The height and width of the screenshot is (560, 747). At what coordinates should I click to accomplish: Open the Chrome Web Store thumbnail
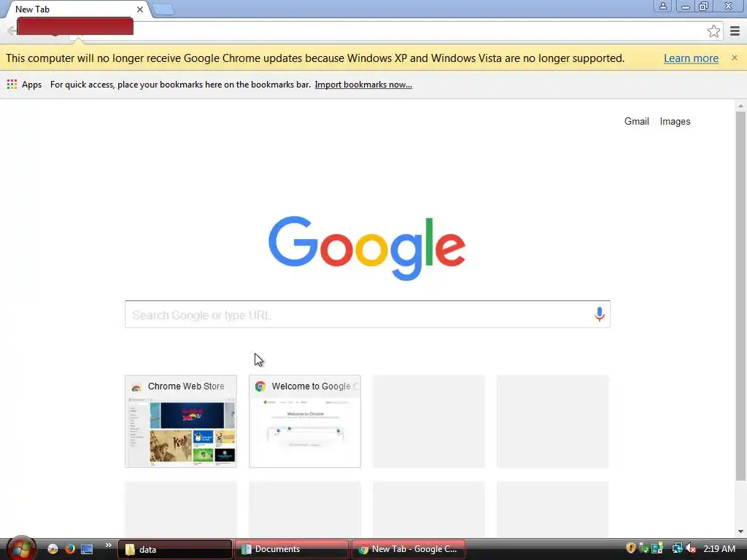tap(181, 421)
